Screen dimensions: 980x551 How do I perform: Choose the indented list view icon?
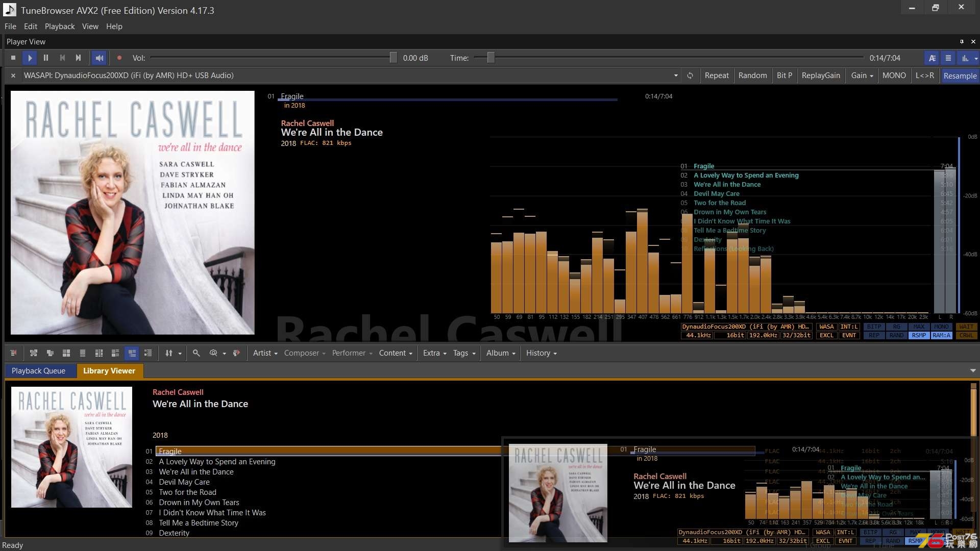tap(148, 353)
